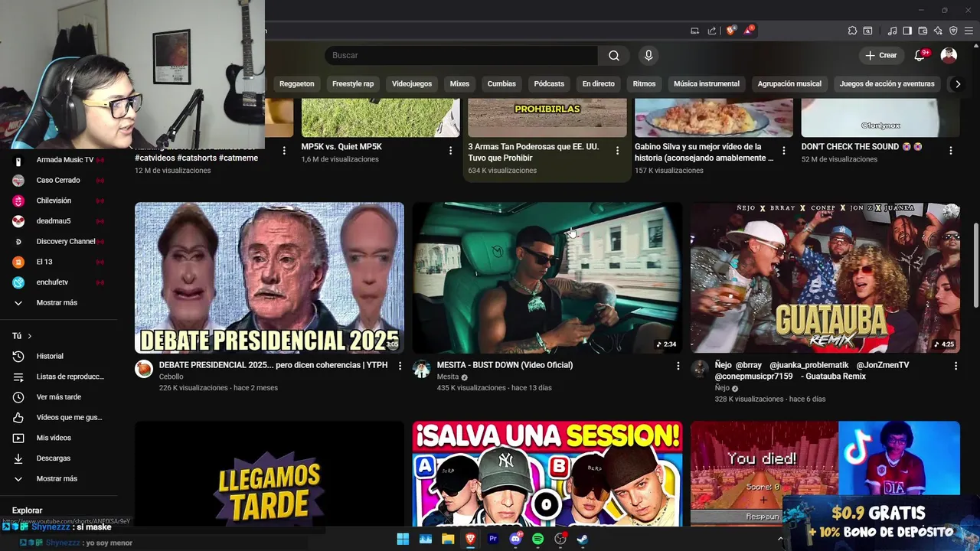Open options menu for MESITA - BUST DOWN video
980x551 pixels.
click(678, 366)
